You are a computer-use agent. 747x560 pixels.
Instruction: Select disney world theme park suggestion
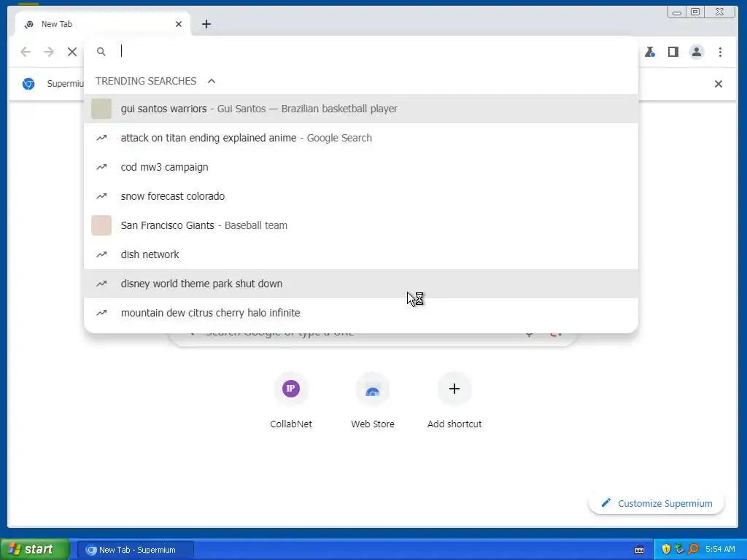point(361,284)
